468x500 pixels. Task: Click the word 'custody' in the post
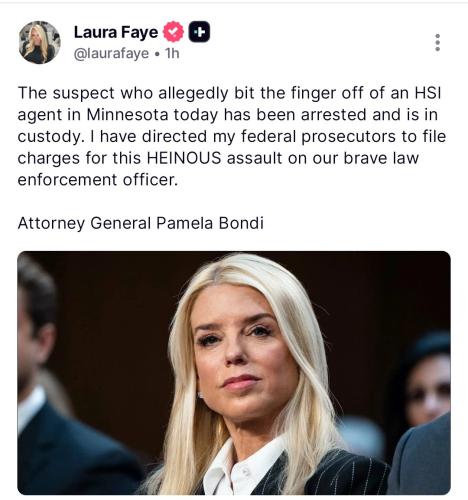[49, 137]
